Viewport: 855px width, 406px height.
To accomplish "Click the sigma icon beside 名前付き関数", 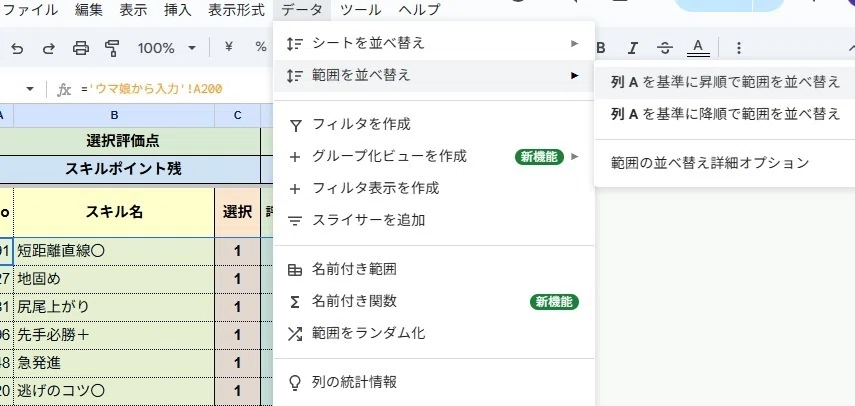I will pos(294,302).
